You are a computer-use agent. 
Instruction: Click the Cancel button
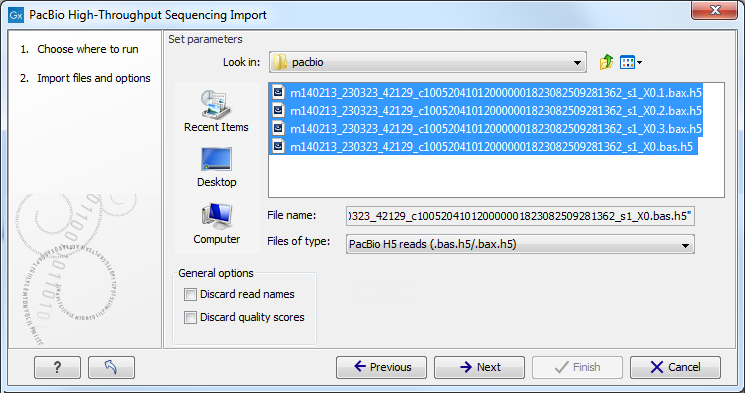click(675, 367)
